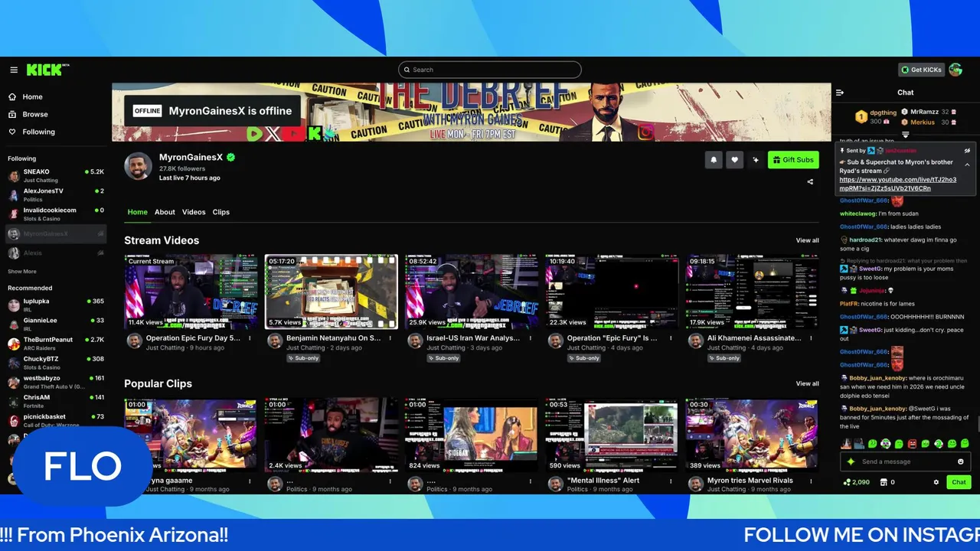980x551 pixels.
Task: Collapse the chat panel with arrow icon
Action: (840, 93)
